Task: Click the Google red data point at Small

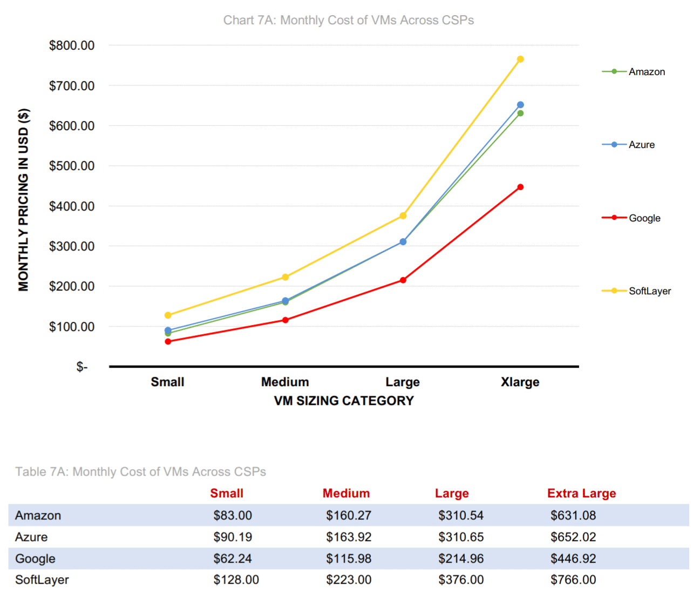Action: (168, 342)
